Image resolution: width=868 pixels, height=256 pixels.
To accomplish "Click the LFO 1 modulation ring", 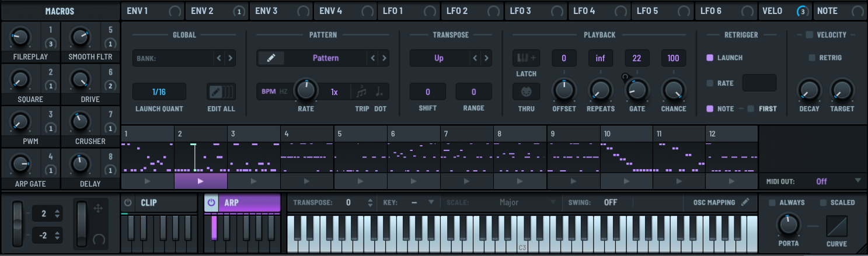I will [x=430, y=10].
